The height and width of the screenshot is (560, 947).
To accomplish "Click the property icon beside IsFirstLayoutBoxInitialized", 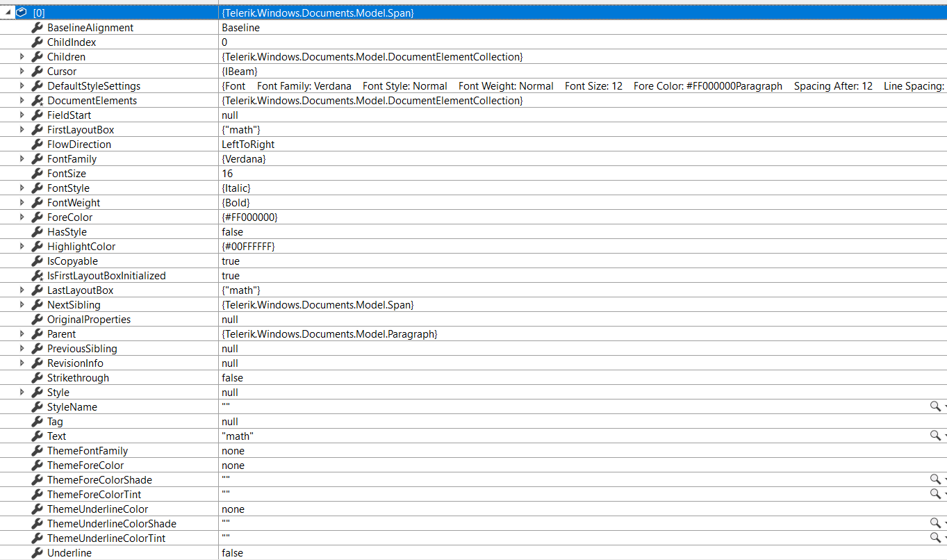I will tap(38, 276).
